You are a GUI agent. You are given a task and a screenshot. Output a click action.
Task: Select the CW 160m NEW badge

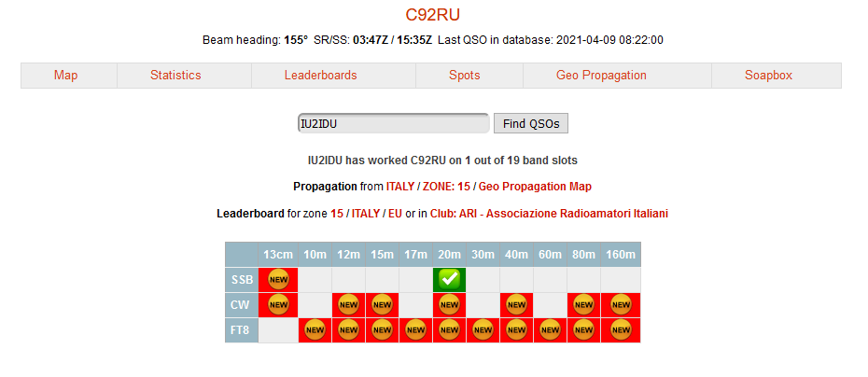[621, 304]
